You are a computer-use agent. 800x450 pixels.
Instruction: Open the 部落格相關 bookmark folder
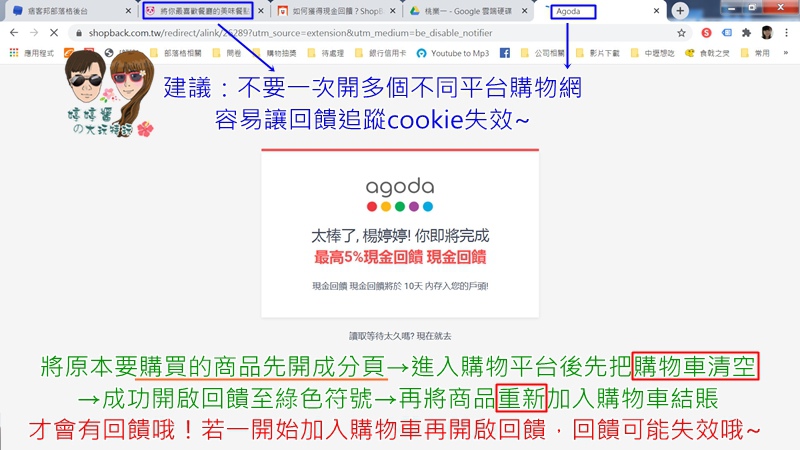[176, 53]
